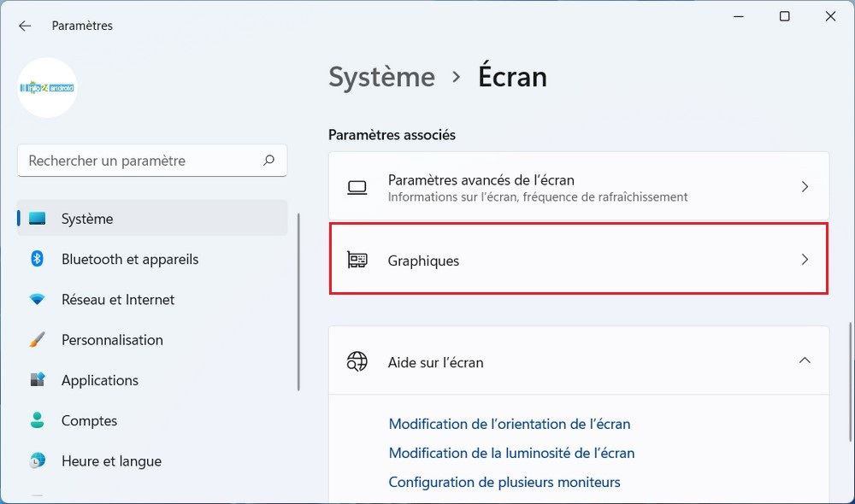The image size is (855, 504).
Task: Open Graphiques using its chevron arrow
Action: pos(804,260)
